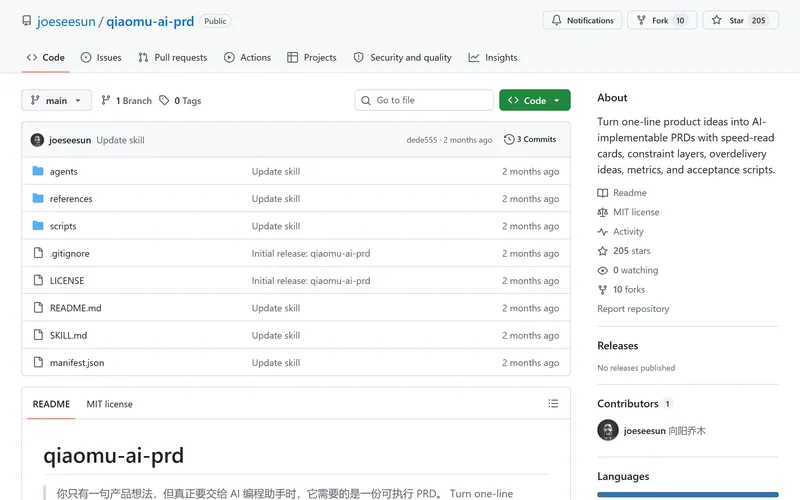Open Security and quality tab
Viewport: 800px width, 500px height.
point(403,58)
